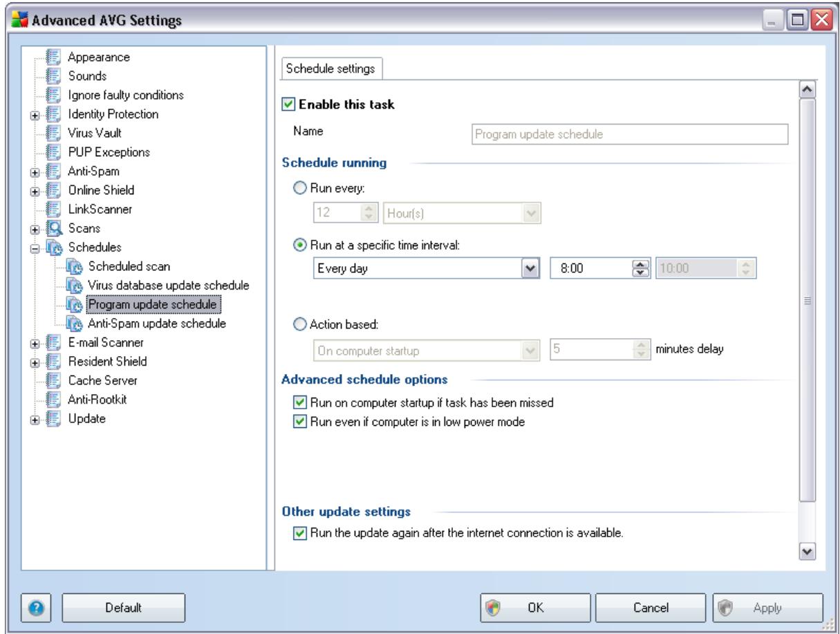The width and height of the screenshot is (840, 634).
Task: Click the Program update schedule icon
Action: [x=75, y=304]
